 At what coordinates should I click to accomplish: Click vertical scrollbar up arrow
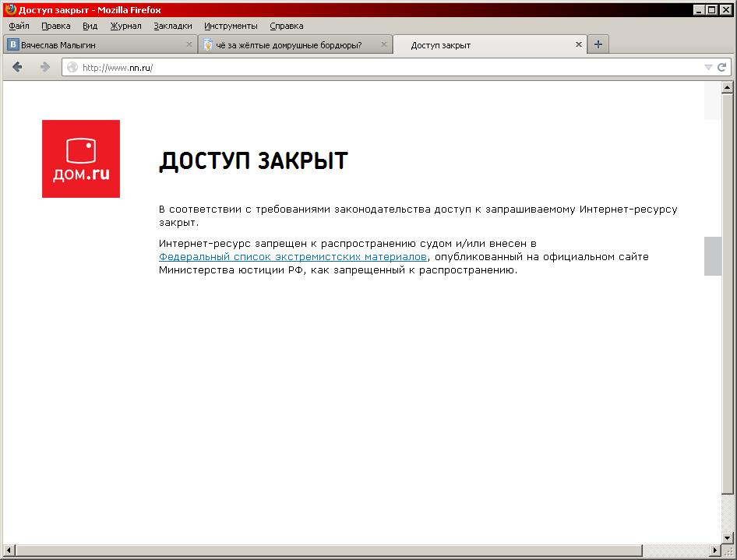click(727, 87)
